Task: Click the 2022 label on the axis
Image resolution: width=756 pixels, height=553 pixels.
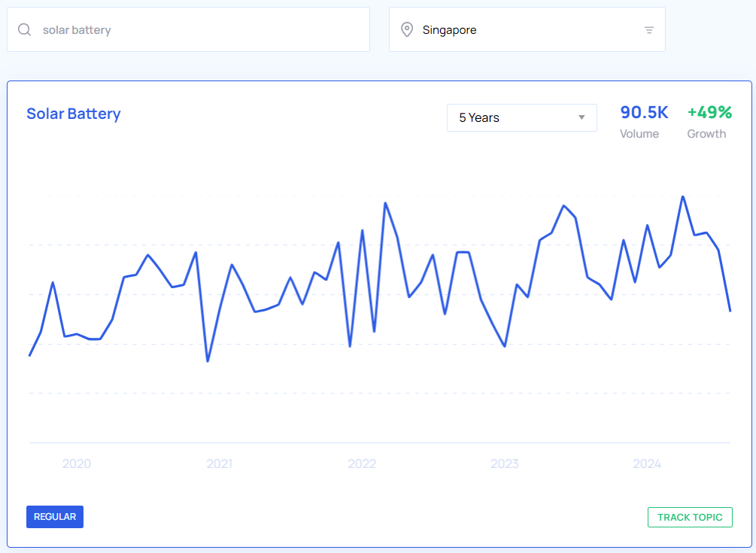Action: (362, 464)
